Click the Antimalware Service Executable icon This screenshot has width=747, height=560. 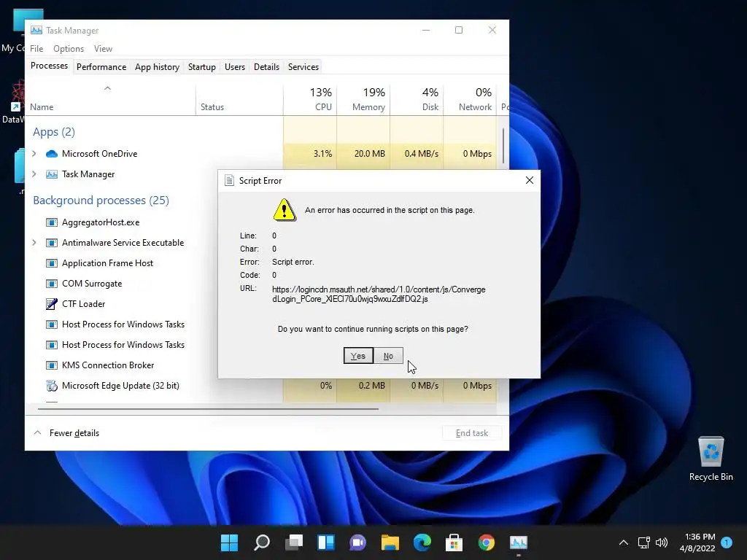pos(52,243)
